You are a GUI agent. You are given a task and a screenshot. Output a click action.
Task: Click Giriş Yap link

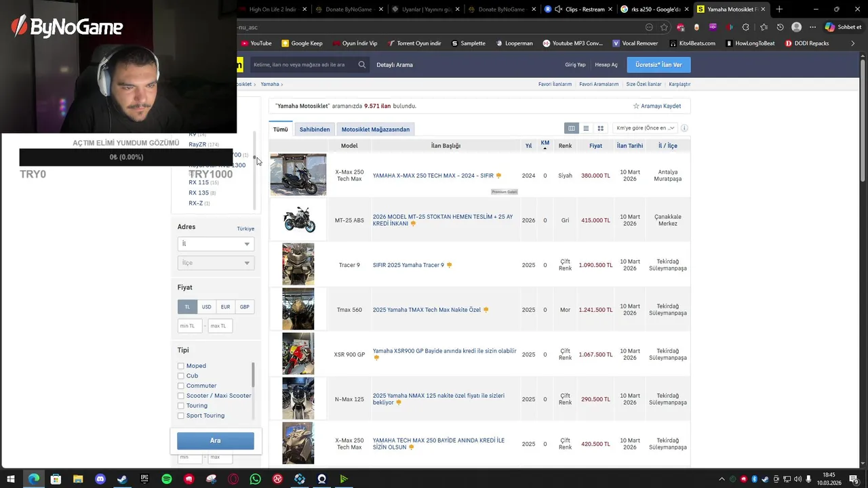(x=575, y=64)
